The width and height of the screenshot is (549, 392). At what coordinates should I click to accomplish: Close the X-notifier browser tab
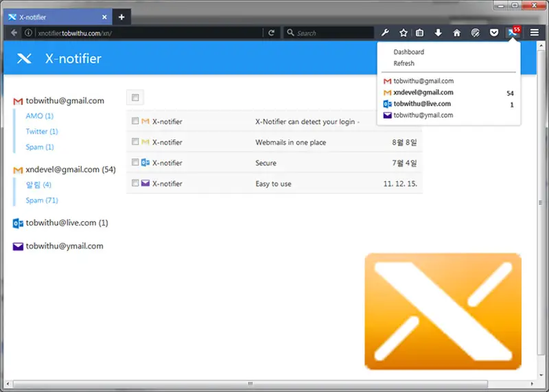104,16
